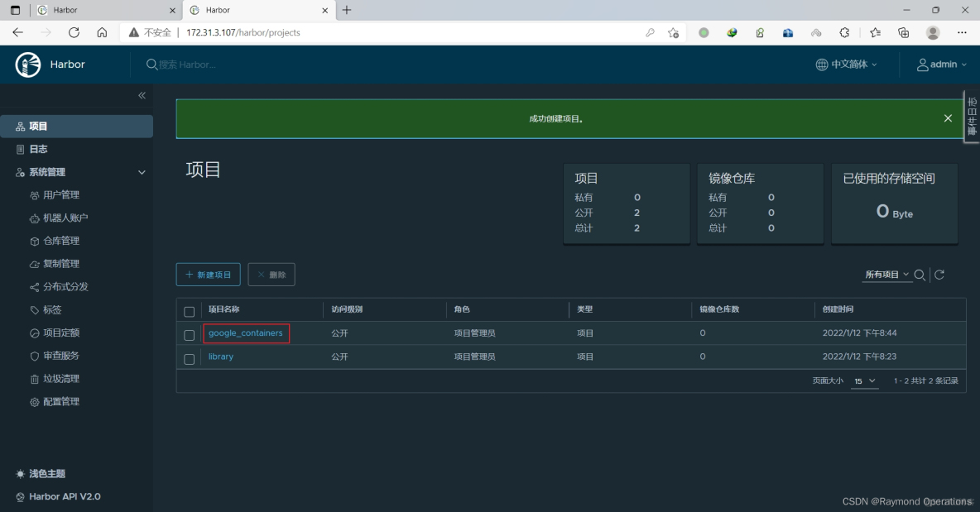Dismiss the green success notification
980x512 pixels.
(948, 118)
